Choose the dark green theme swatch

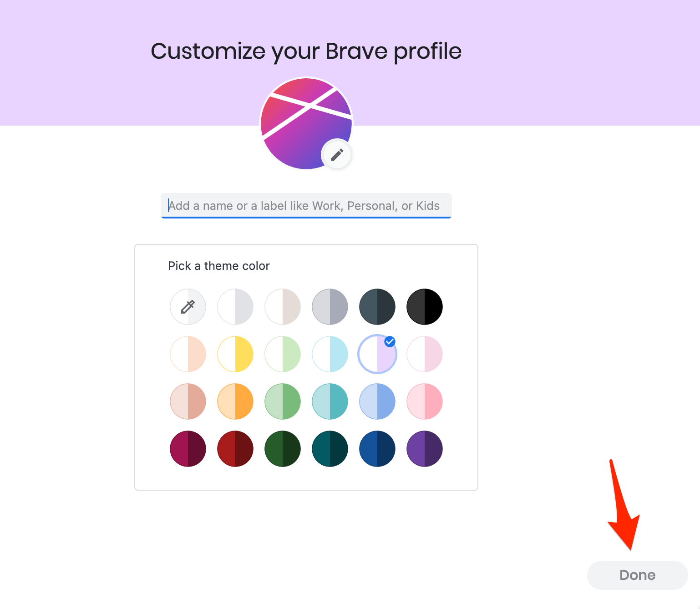[x=283, y=449]
